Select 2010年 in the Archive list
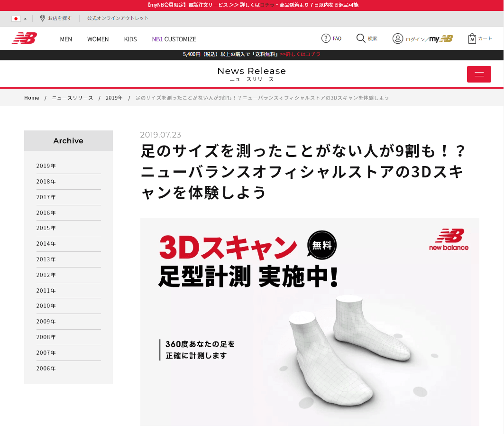Screen dimensions: 504x434 tap(46, 306)
